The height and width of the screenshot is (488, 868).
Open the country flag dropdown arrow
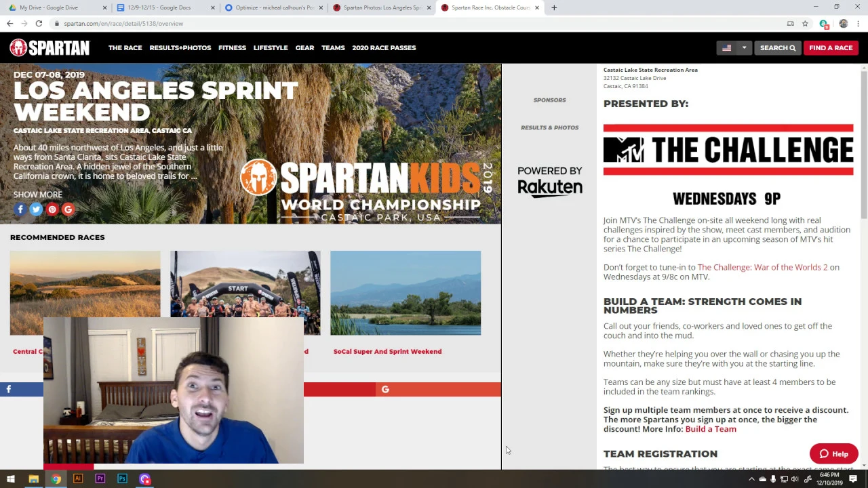(744, 47)
